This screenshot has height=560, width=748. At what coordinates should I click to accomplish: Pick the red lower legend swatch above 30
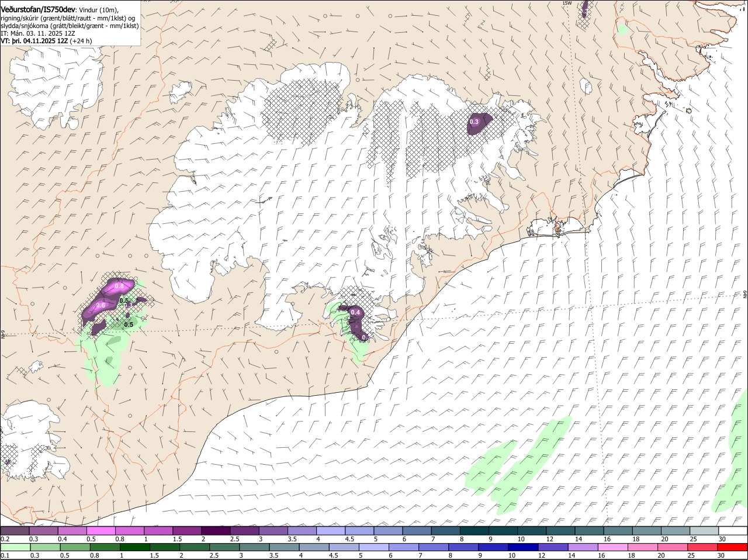733,547
